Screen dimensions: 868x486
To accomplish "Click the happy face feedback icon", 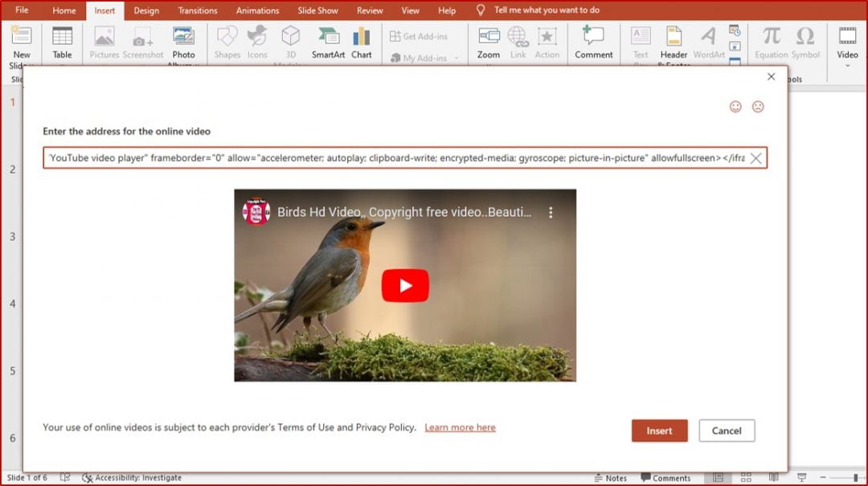I will point(736,106).
